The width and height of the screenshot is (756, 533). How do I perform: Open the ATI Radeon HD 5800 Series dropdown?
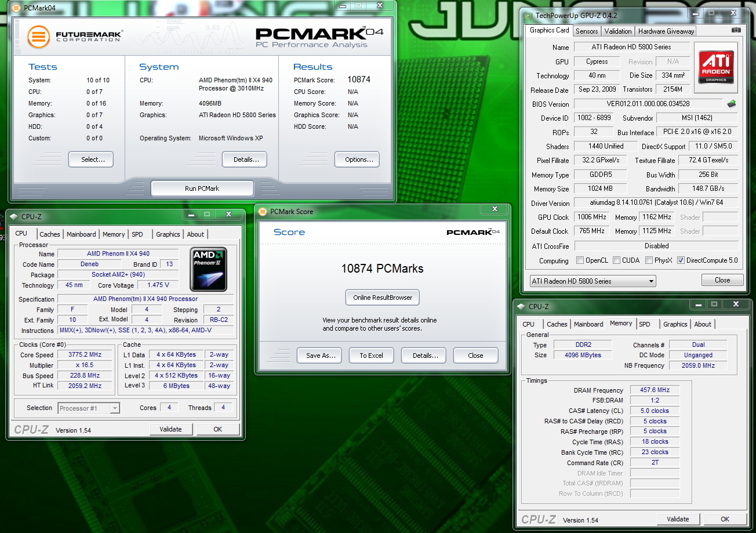coord(593,281)
